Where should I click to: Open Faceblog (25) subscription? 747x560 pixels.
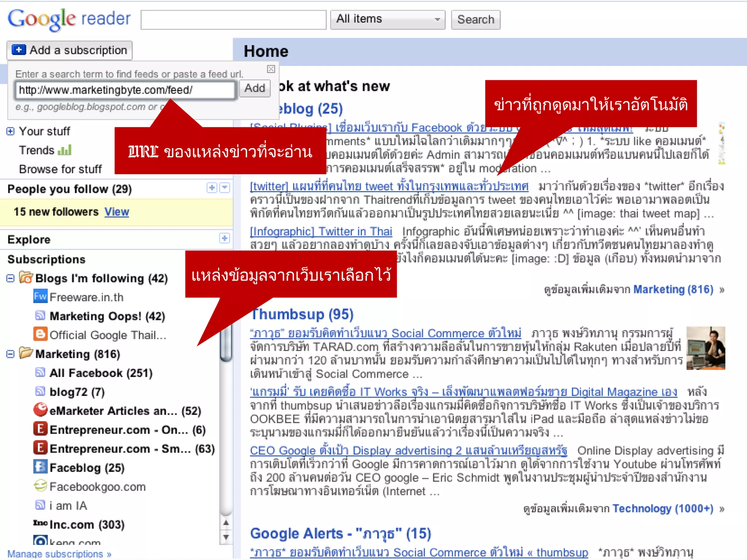tap(87, 468)
